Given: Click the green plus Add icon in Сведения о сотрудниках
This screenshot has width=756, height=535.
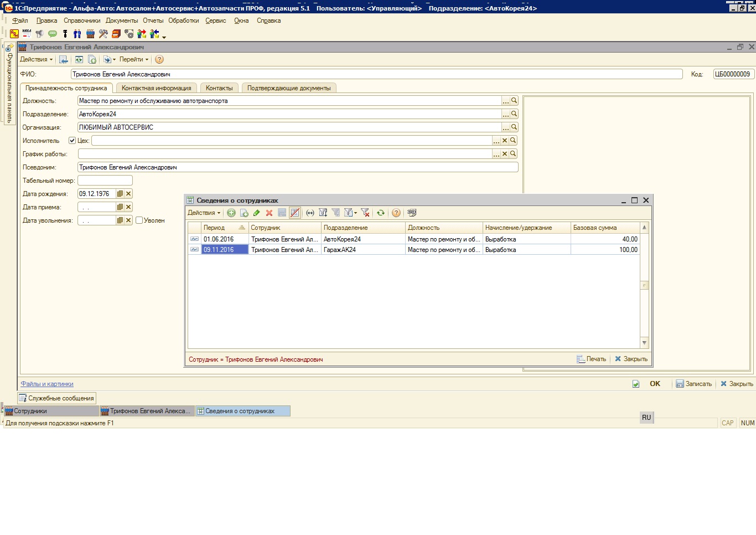Looking at the screenshot, I should (x=231, y=213).
